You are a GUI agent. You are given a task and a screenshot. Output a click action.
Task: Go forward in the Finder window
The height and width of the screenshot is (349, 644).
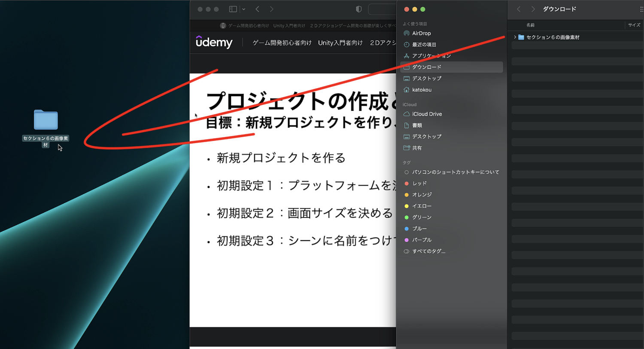pos(533,9)
